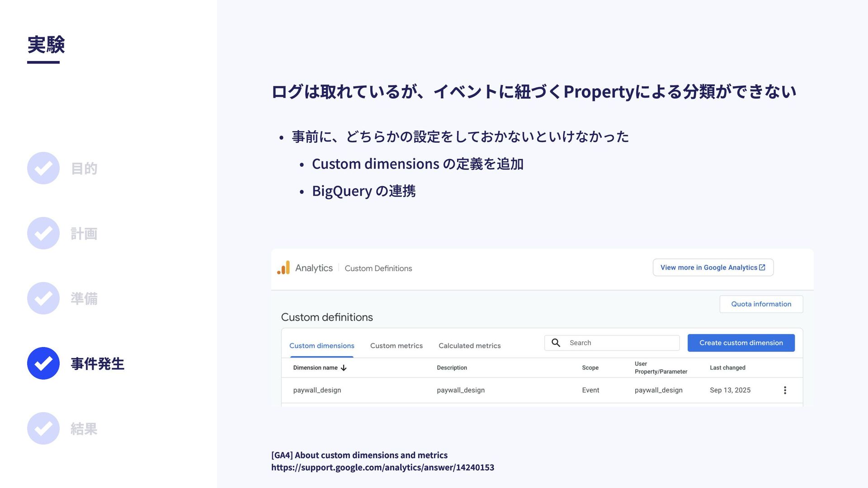This screenshot has width=868, height=488.
Task: Click the external link icon in View more button
Action: (762, 267)
